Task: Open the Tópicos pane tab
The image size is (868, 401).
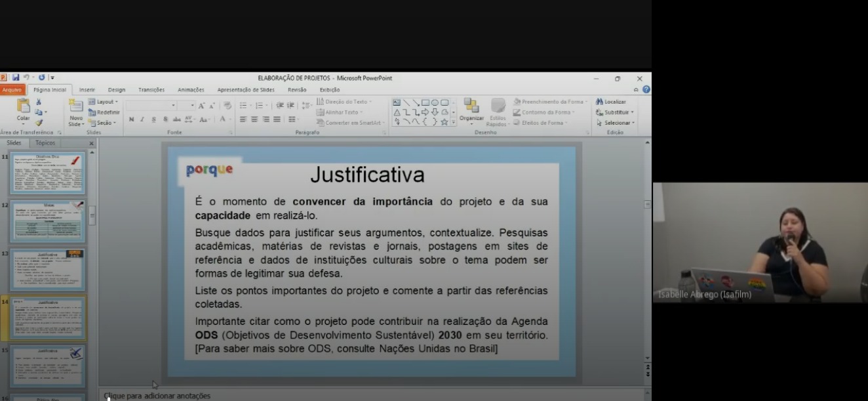Action: point(45,143)
